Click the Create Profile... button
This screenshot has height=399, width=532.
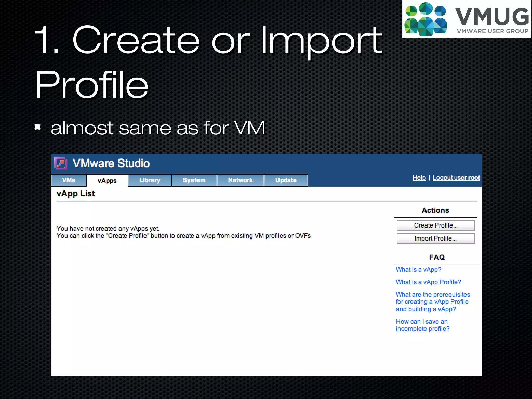point(436,225)
